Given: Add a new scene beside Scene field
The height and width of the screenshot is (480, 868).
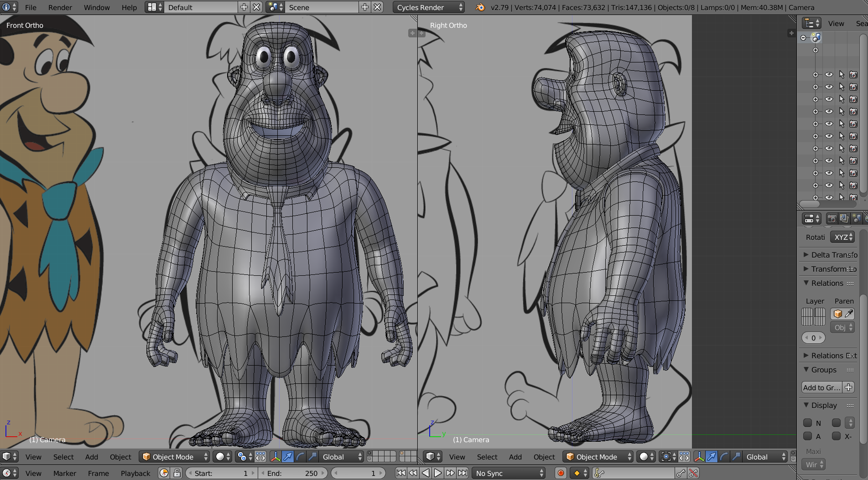Looking at the screenshot, I should (365, 7).
